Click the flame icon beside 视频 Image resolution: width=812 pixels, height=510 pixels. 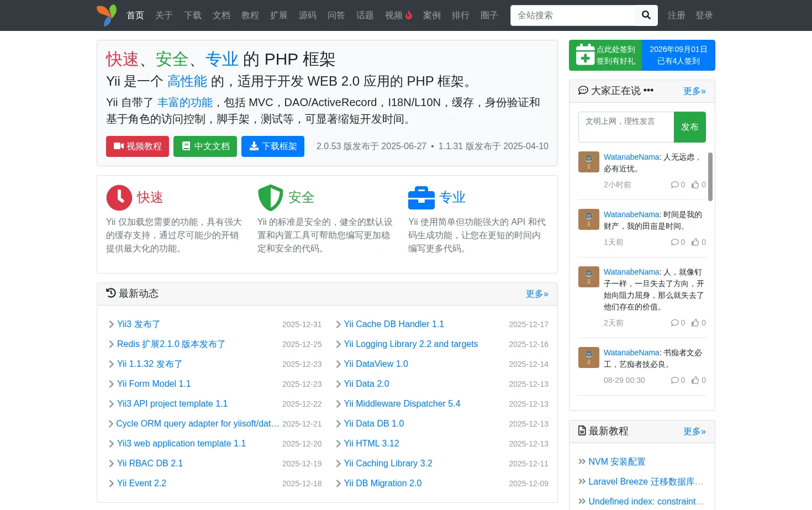pos(409,15)
